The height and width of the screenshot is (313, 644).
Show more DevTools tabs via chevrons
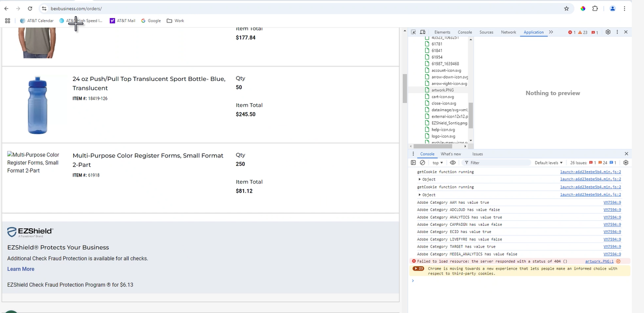coord(551,32)
